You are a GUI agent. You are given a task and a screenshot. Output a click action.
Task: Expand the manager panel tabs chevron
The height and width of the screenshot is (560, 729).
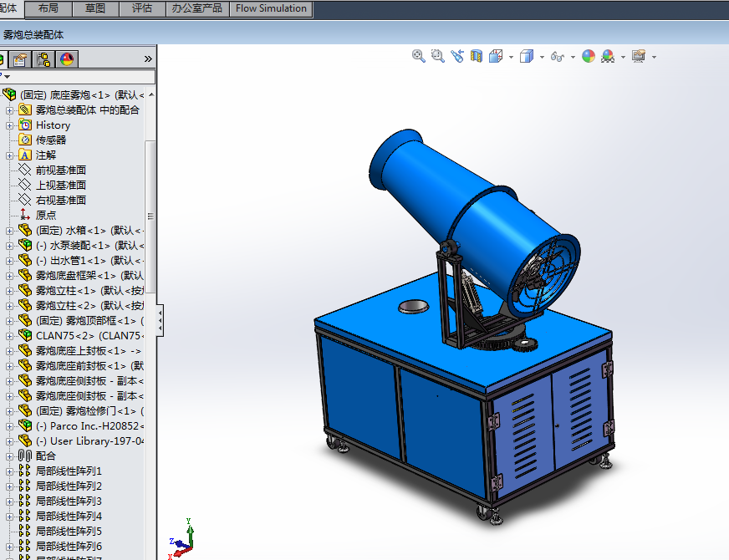pos(148,59)
